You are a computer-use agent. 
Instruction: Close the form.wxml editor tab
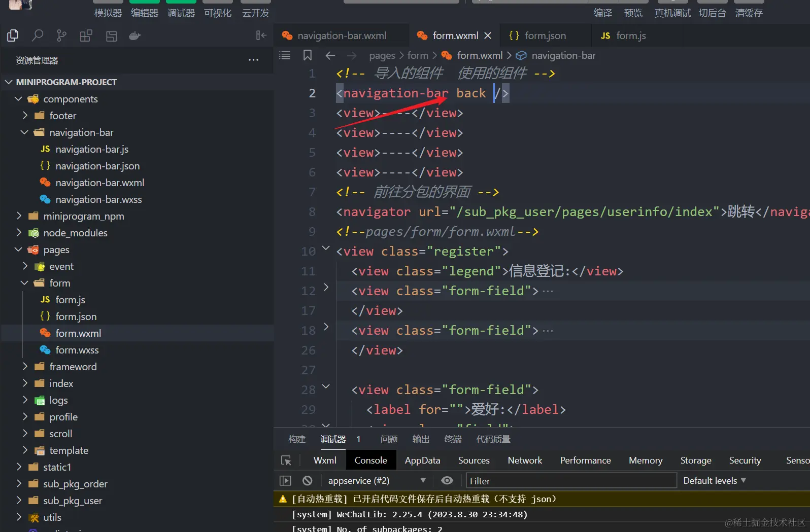tap(488, 36)
